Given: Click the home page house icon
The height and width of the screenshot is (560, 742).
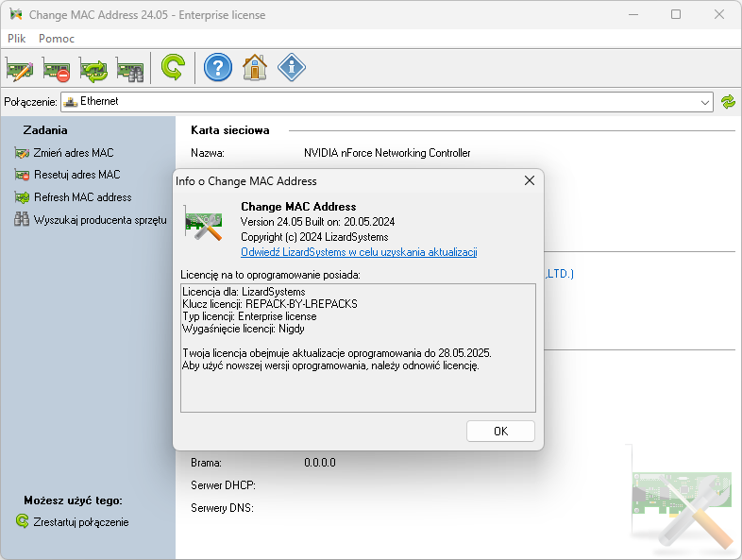Looking at the screenshot, I should [255, 68].
